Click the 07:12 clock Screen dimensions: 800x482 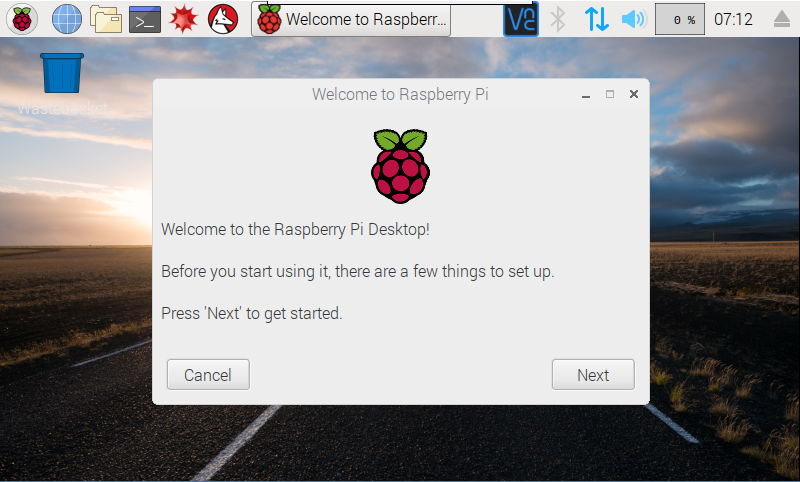733,19
